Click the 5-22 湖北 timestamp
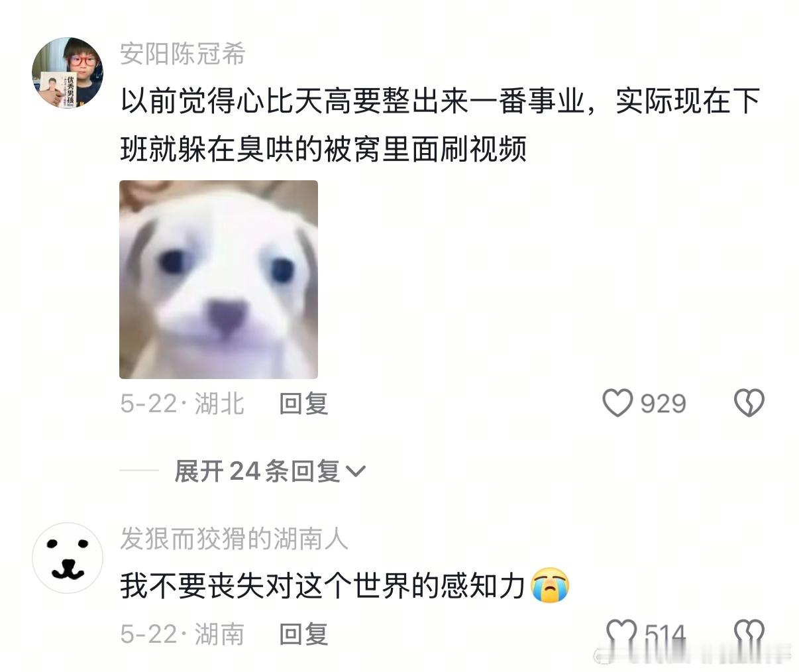The image size is (799, 672). point(182,403)
